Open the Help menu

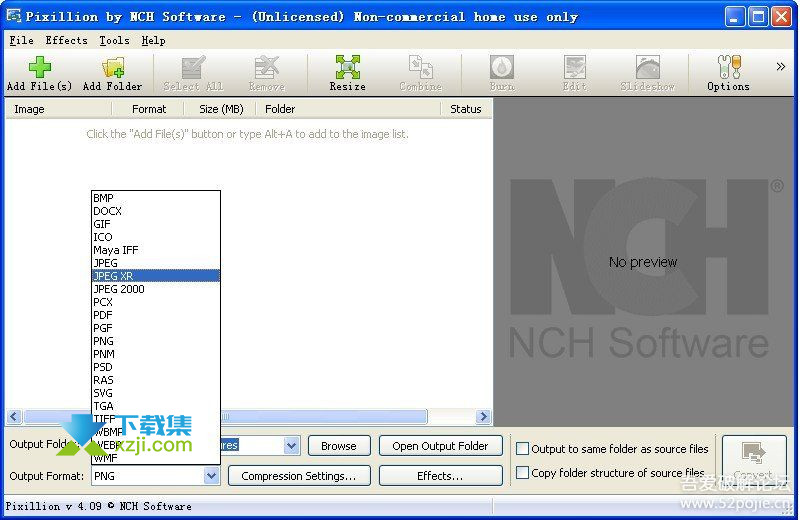pos(153,40)
